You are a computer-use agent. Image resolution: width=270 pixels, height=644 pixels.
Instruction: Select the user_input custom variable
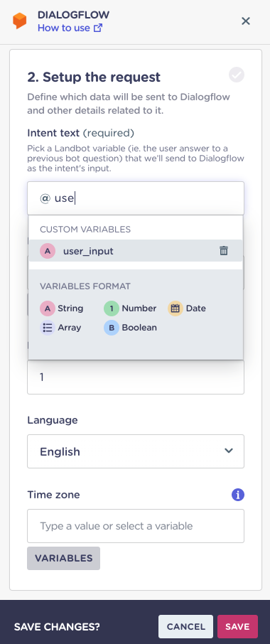click(x=136, y=251)
